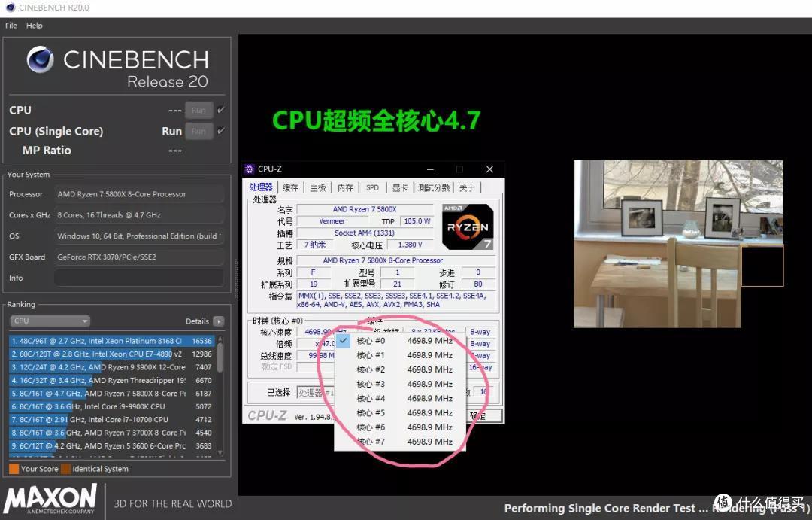
Task: Switch to CPU-Z 处理器 tab
Action: click(260, 187)
